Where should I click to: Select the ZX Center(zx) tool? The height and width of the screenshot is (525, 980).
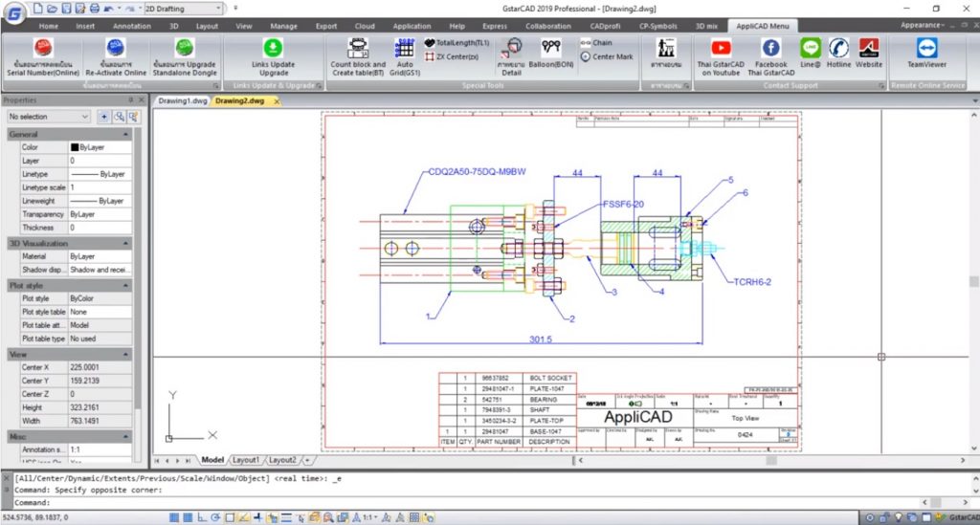pos(452,56)
